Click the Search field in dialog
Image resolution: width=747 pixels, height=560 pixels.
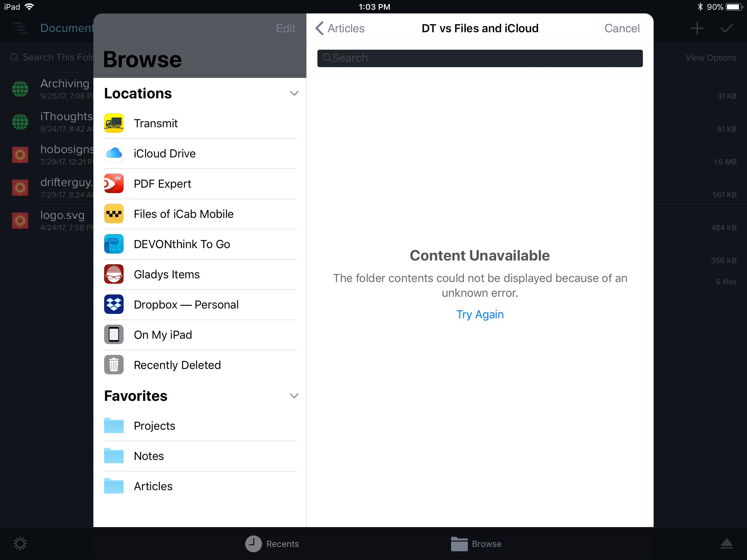[479, 57]
